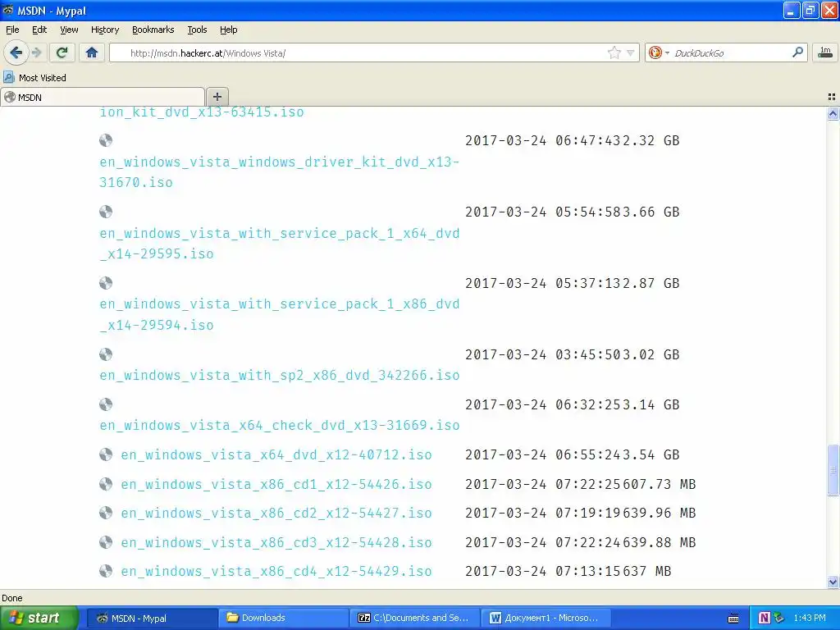Image resolution: width=840 pixels, height=630 pixels.
Task: Open the DuckDuckGo search engine selector
Action: (x=659, y=52)
